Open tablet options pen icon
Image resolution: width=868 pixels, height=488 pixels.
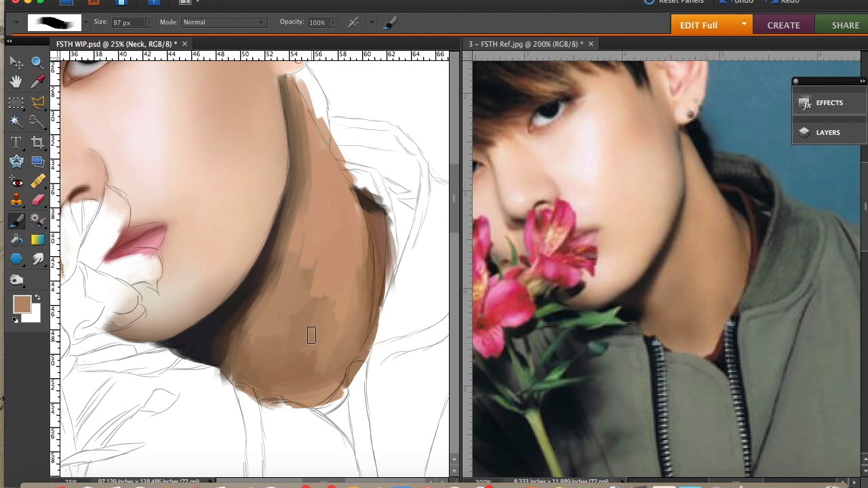click(x=353, y=22)
